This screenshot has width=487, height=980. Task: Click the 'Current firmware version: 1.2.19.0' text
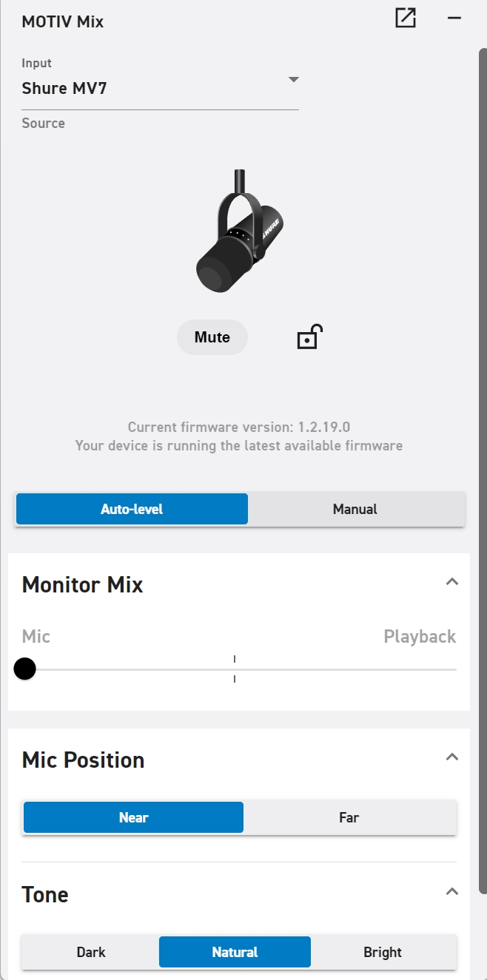coord(239,427)
